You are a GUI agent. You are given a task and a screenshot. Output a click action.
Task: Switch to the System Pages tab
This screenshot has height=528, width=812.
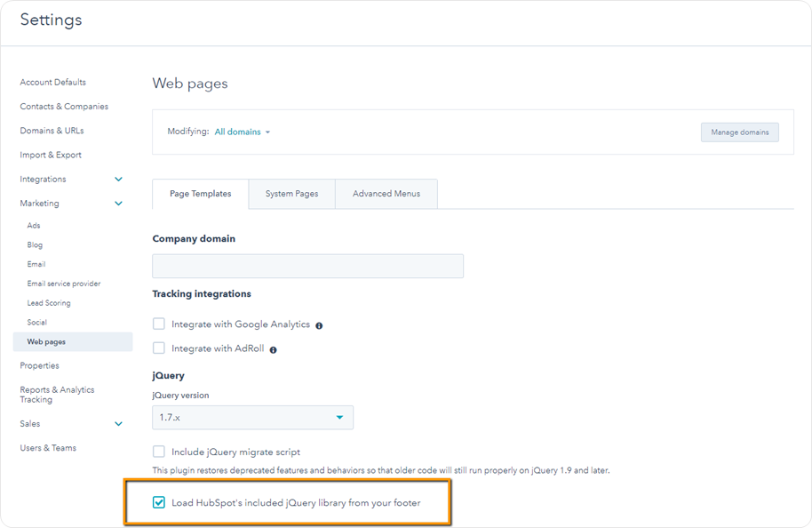(292, 194)
